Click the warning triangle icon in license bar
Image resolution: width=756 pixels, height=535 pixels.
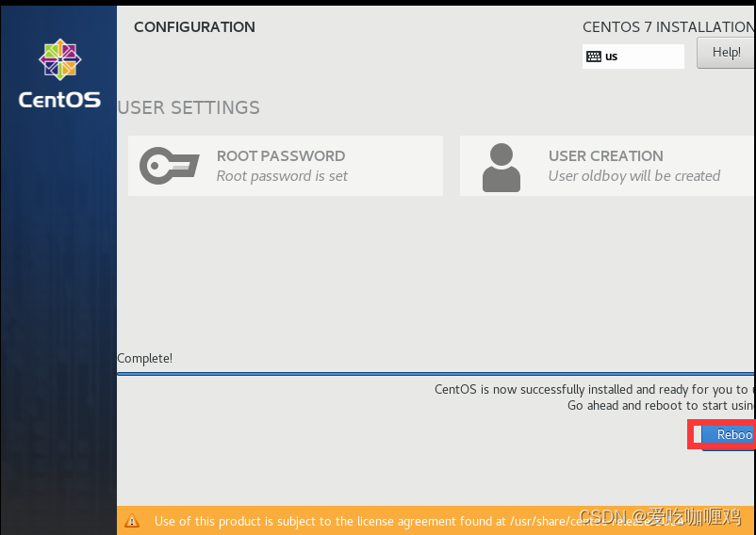tap(132, 521)
